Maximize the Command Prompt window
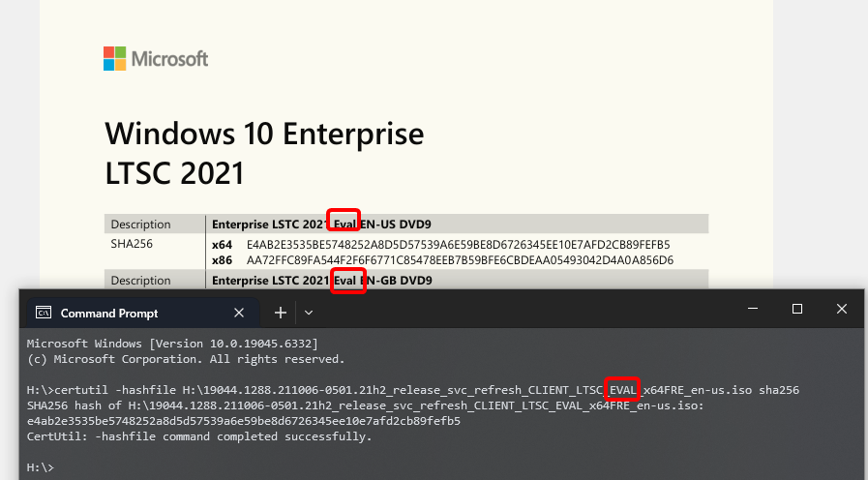 click(x=797, y=309)
